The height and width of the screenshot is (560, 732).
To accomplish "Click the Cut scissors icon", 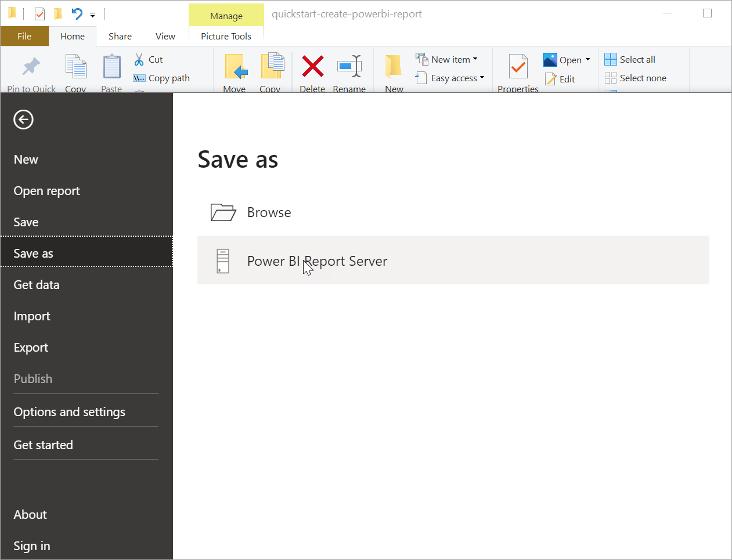I will click(139, 59).
